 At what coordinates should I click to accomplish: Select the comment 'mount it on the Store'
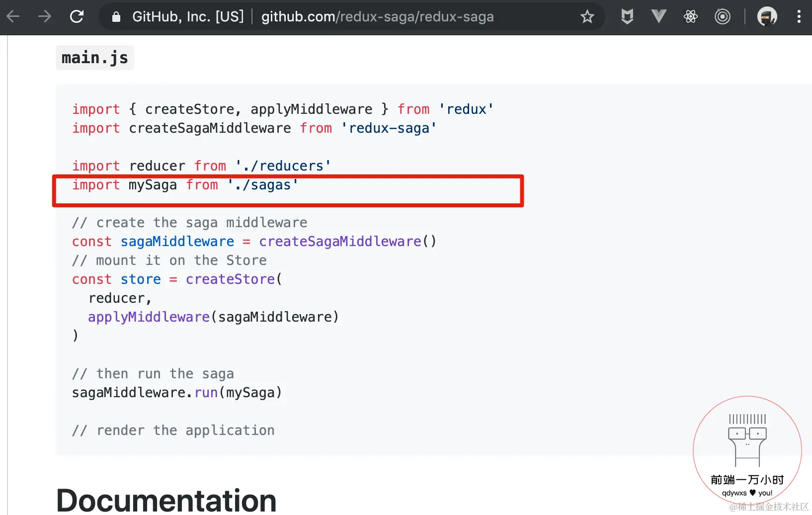point(169,260)
